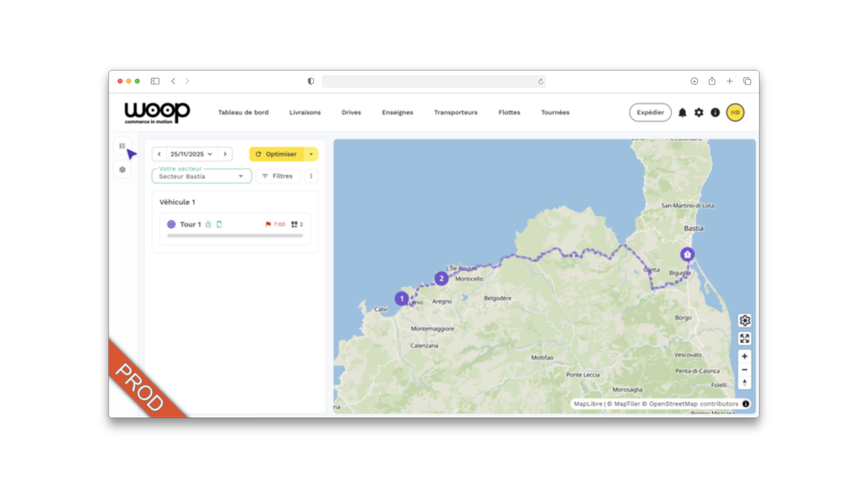The image size is (868, 488).
Task: Open Livraisons menu item
Action: pyautogui.click(x=305, y=113)
